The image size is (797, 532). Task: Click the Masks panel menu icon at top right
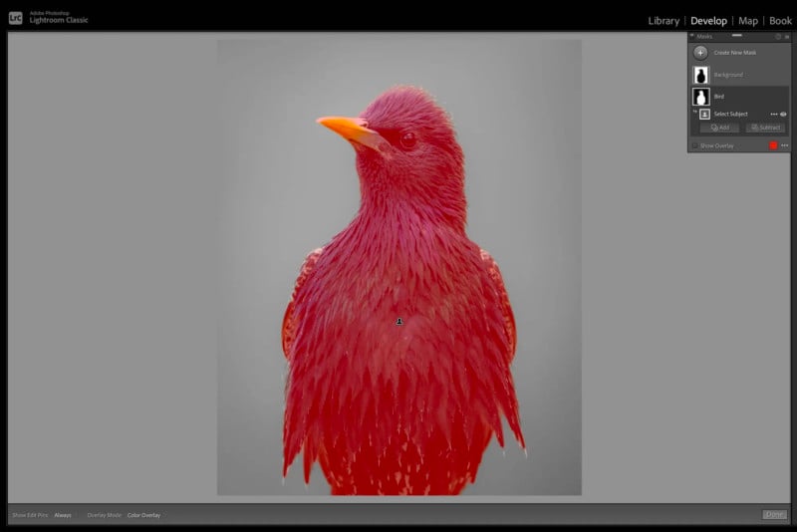(787, 37)
